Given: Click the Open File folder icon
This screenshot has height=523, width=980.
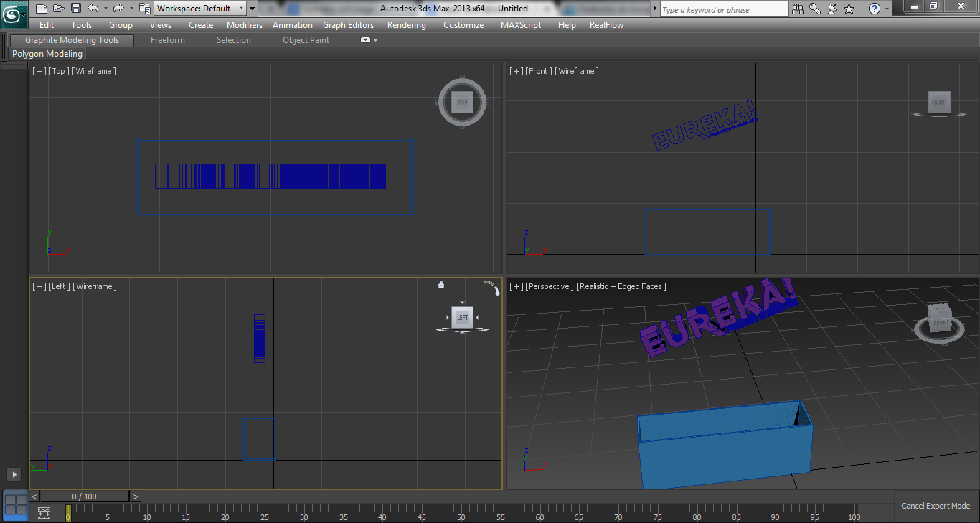Looking at the screenshot, I should point(58,9).
